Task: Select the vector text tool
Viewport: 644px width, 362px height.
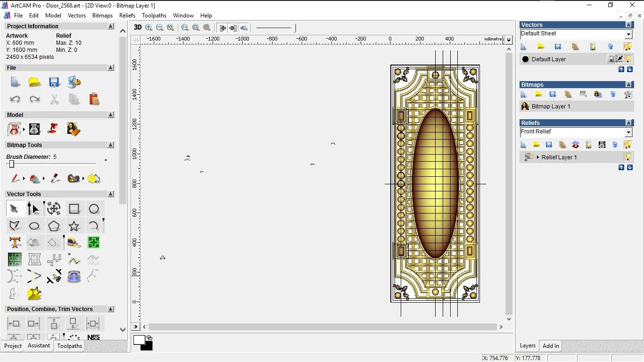Action: (x=15, y=243)
